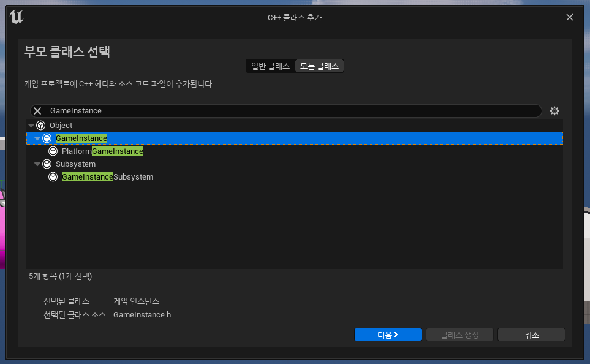Click the GameInstance class icon

pyautogui.click(x=47, y=138)
